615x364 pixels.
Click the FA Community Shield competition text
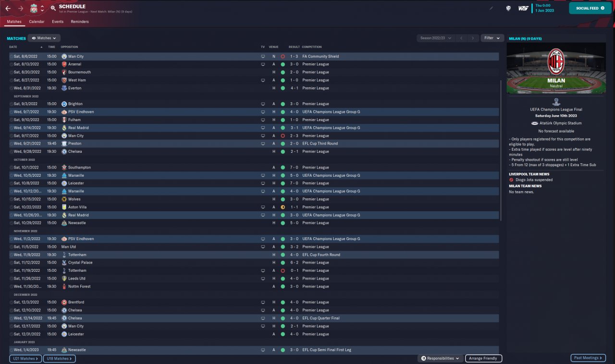click(x=320, y=56)
